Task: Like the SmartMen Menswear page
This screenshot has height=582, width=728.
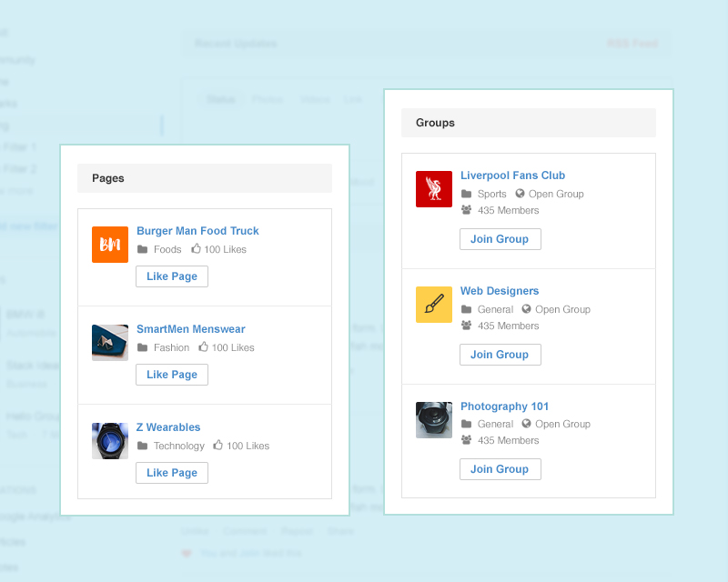Action: (x=172, y=375)
